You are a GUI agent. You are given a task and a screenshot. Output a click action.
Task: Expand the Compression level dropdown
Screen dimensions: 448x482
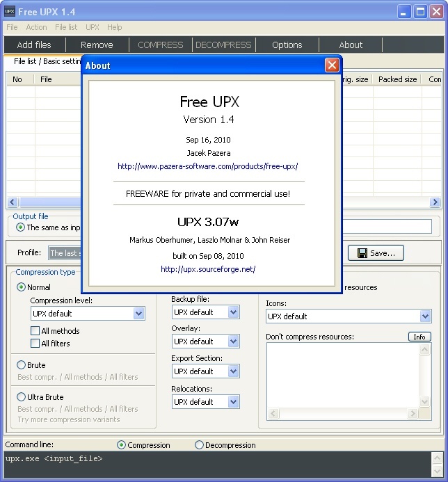[x=138, y=314]
